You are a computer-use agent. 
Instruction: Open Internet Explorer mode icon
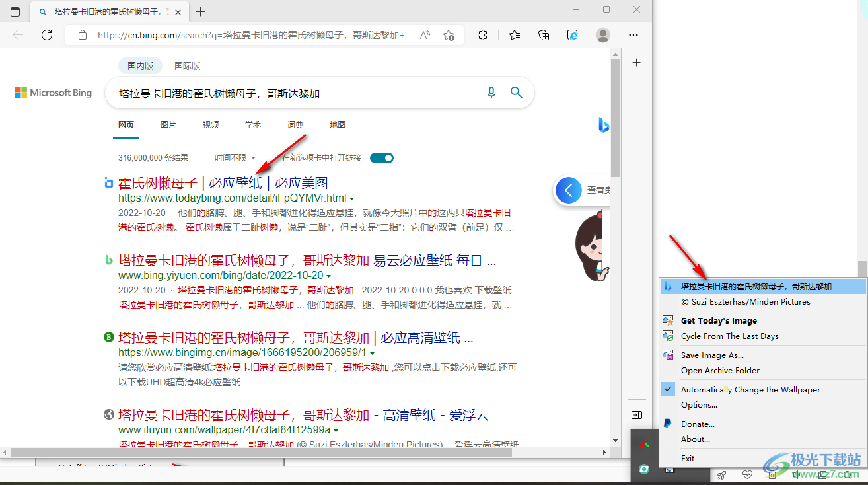573,35
